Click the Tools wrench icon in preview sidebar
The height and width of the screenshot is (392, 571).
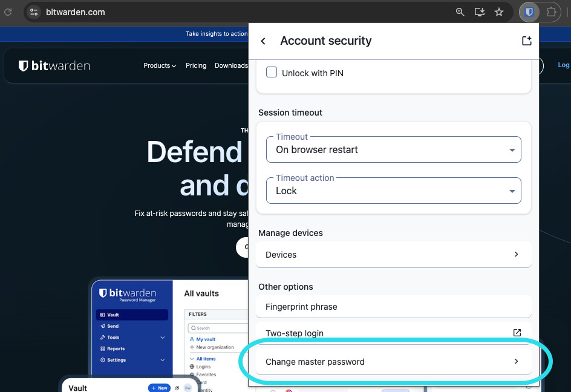point(103,338)
